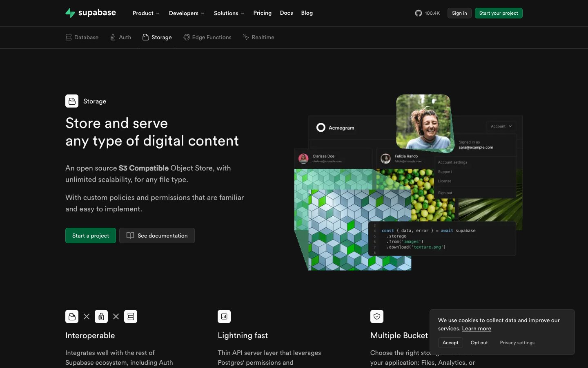The width and height of the screenshot is (588, 368).
Task: Open Privacy settings from cookie banner
Action: click(x=517, y=343)
